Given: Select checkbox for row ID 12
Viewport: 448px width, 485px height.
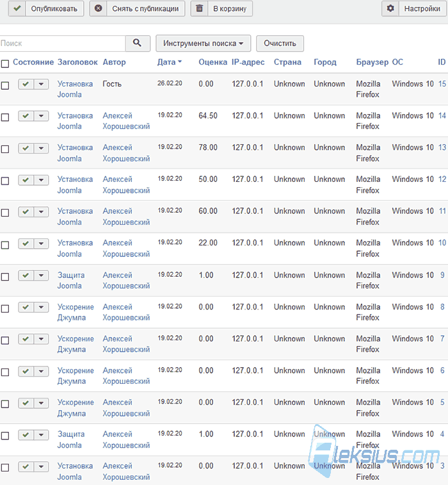Looking at the screenshot, I should click(5, 181).
